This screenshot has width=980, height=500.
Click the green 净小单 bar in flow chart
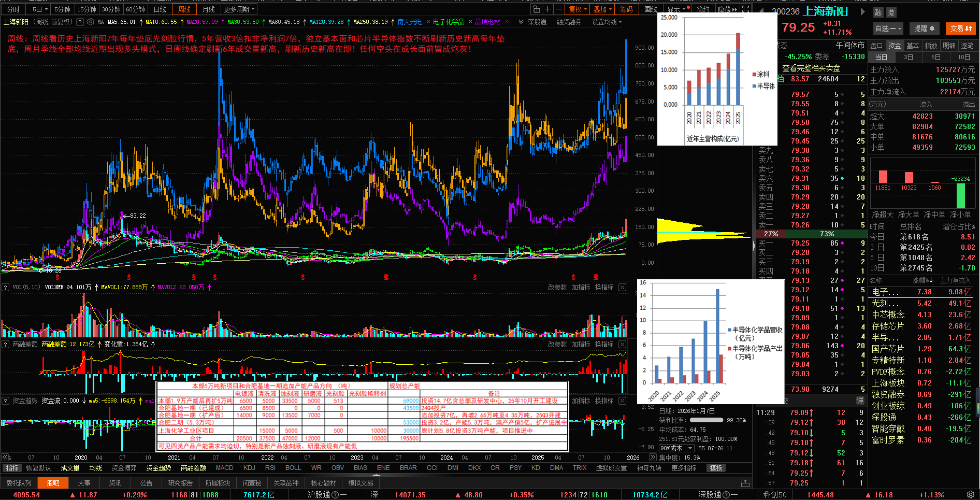960,195
